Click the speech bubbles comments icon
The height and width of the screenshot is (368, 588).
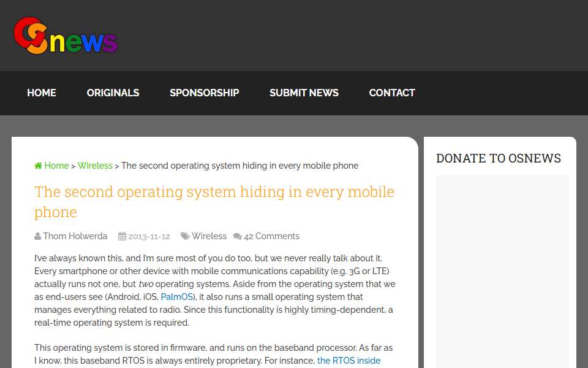coord(238,236)
